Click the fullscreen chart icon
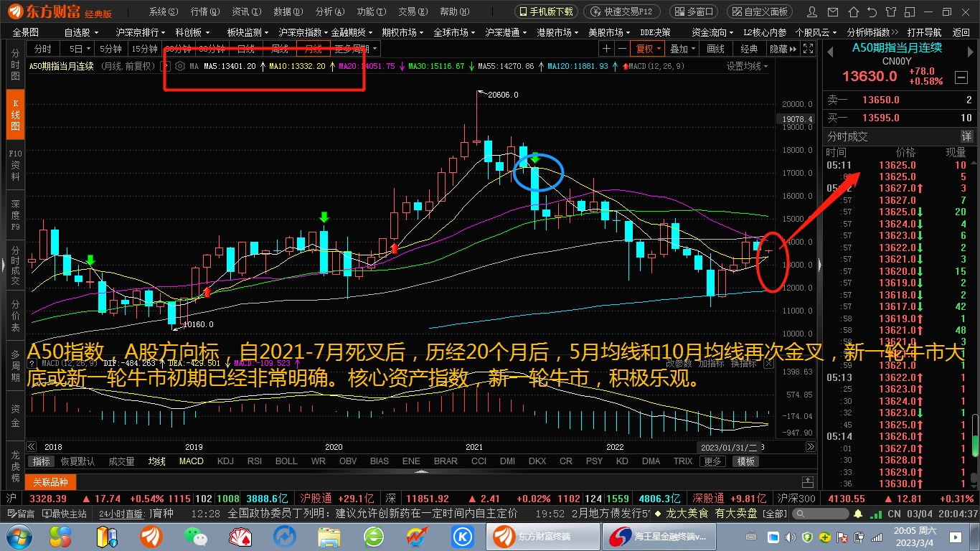The image size is (980, 551). click(x=809, y=49)
